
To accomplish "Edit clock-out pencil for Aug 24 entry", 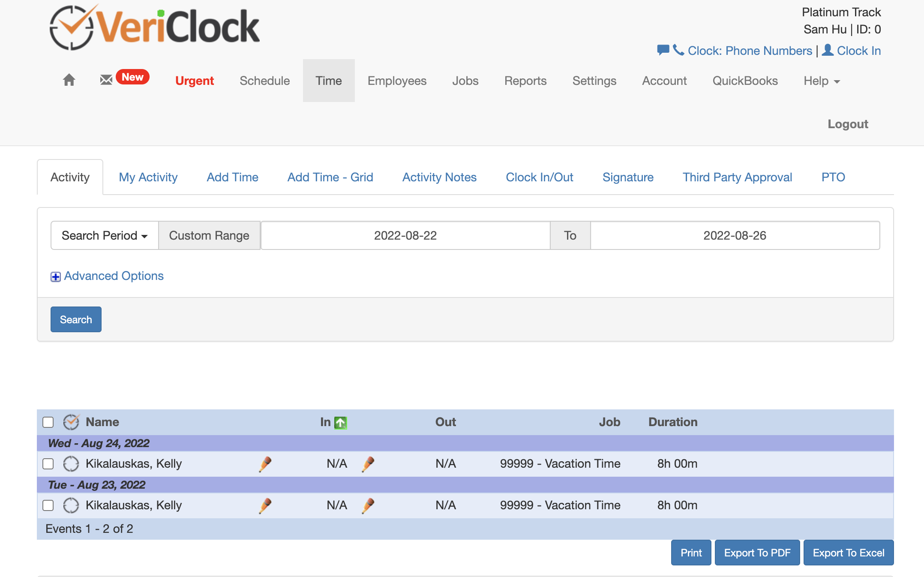I will (368, 464).
